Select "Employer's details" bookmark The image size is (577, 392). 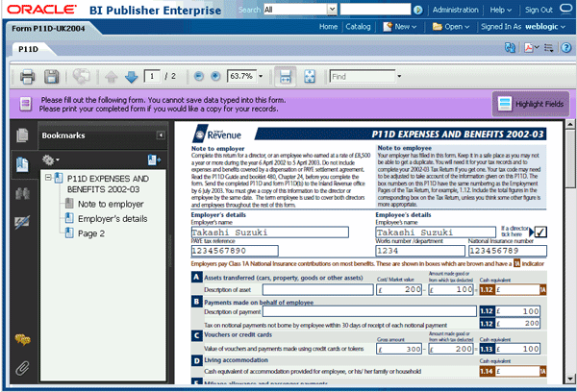click(x=113, y=219)
